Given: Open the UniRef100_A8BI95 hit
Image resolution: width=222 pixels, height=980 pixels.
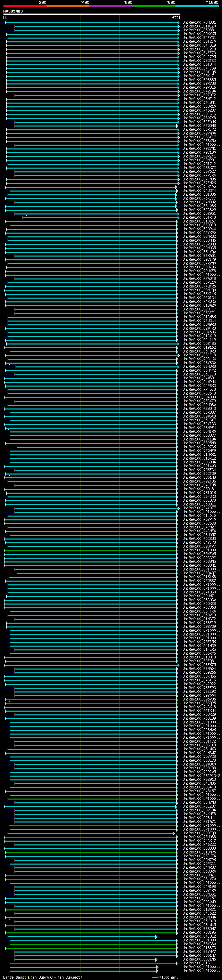Looking at the screenshot, I should point(199,932).
